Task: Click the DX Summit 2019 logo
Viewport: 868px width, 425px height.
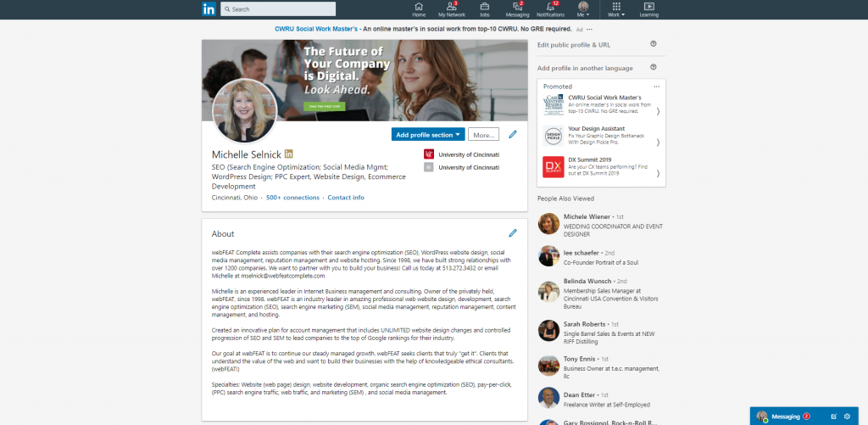Action: coord(553,167)
